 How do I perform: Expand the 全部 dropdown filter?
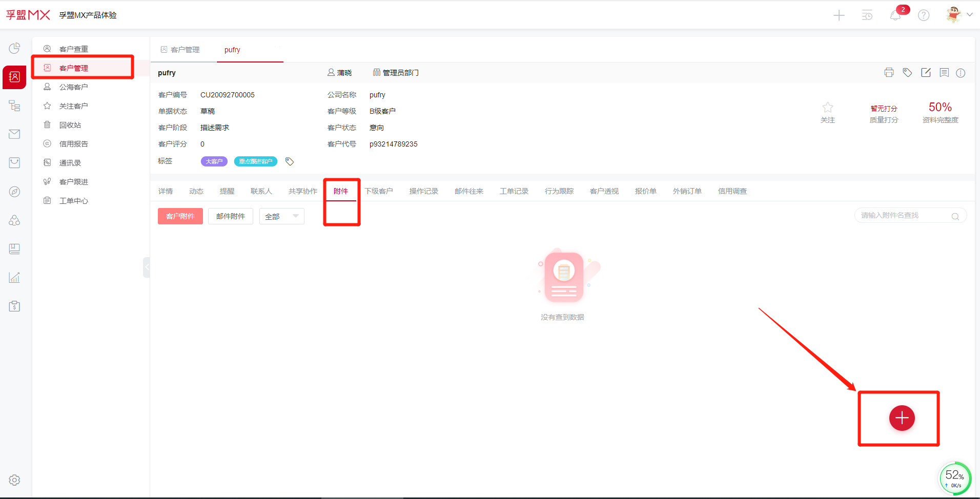click(x=281, y=216)
